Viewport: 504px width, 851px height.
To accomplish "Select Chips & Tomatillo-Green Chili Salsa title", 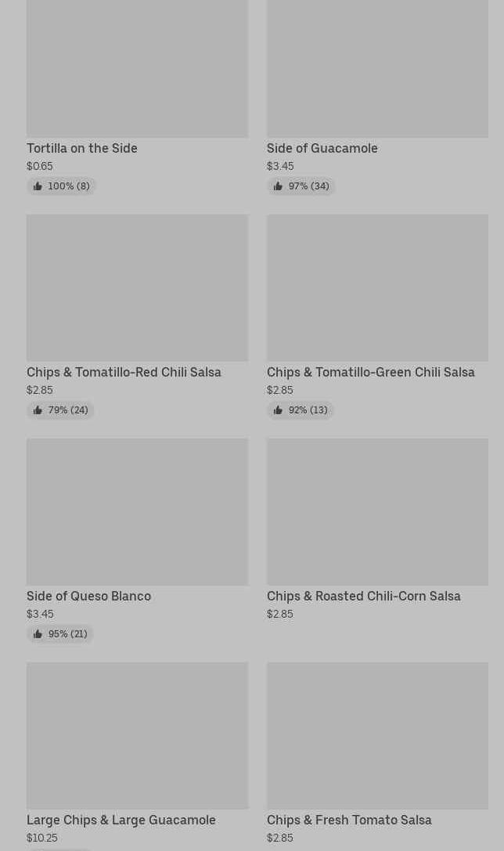I will pyautogui.click(x=370, y=372).
